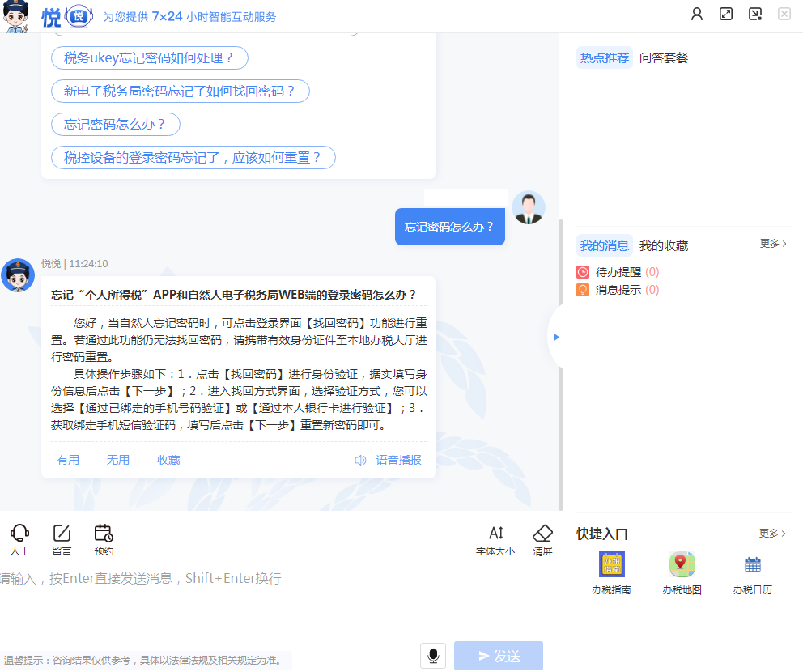Open 留言 leave-message icon
The width and height of the screenshot is (803, 672).
pyautogui.click(x=62, y=540)
